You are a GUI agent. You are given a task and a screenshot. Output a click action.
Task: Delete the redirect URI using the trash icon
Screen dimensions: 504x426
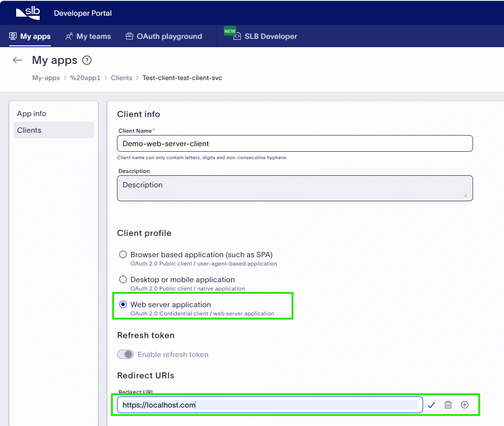448,405
